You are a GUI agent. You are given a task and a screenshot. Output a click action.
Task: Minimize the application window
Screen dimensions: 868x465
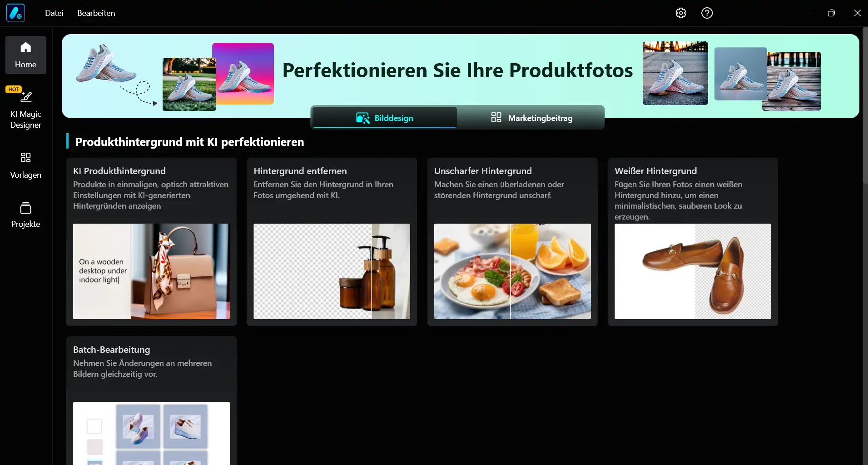tap(805, 13)
